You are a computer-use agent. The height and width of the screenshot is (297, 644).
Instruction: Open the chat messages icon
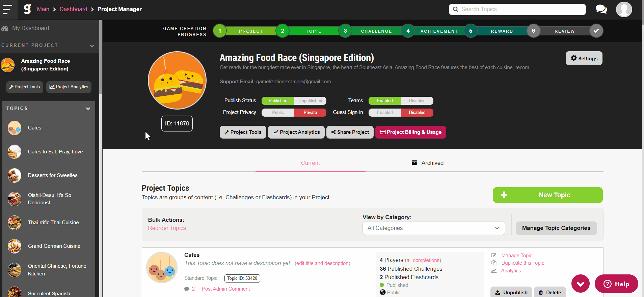(x=601, y=9)
